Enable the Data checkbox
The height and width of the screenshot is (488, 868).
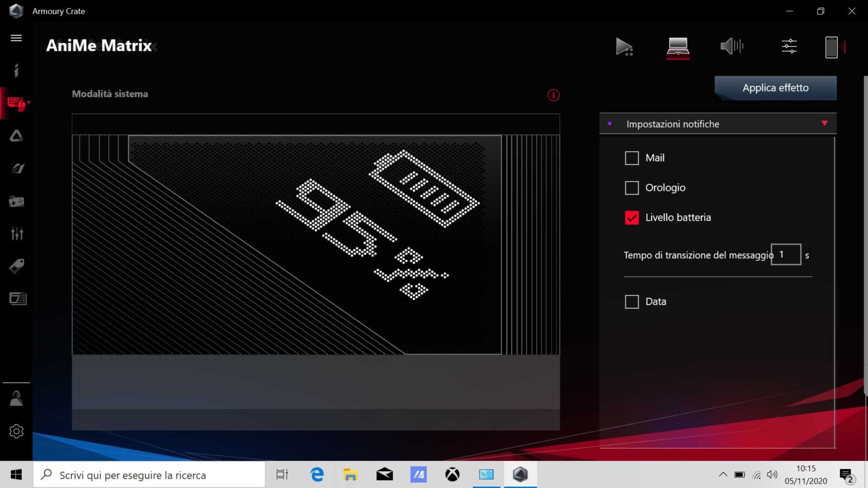632,302
